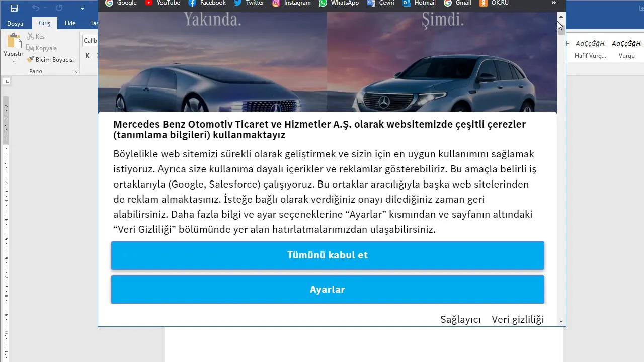This screenshot has height=362, width=644.
Task: Click browser scrollbar up arrow
Action: (x=561, y=17)
